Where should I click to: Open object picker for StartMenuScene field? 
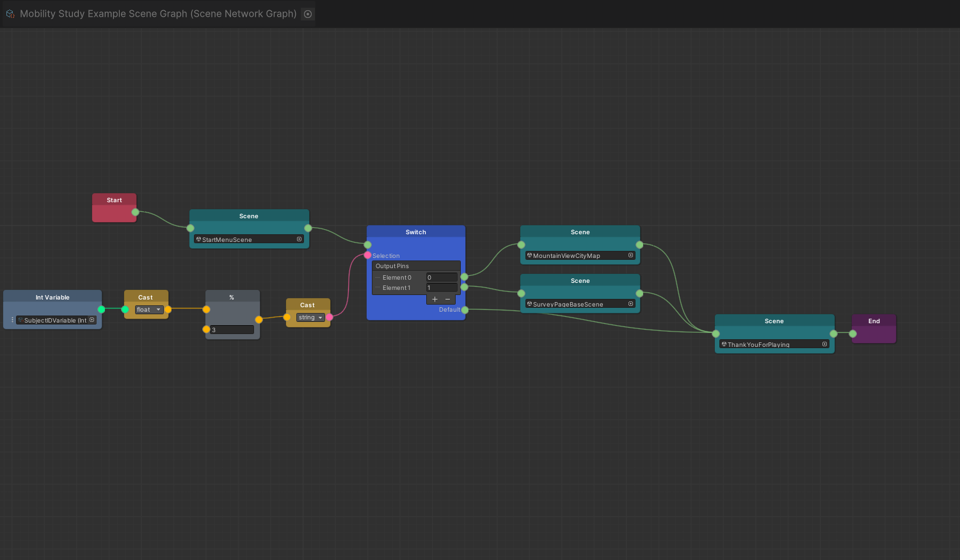pos(299,239)
